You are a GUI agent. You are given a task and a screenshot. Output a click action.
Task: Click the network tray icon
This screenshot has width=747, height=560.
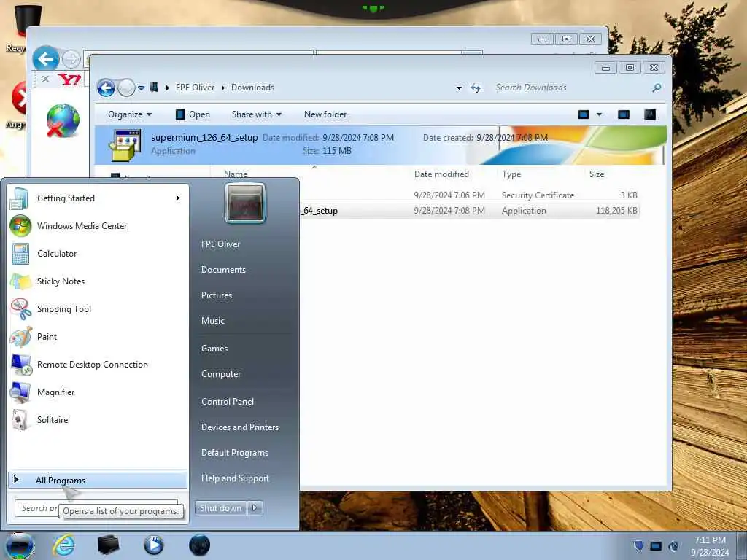656,546
